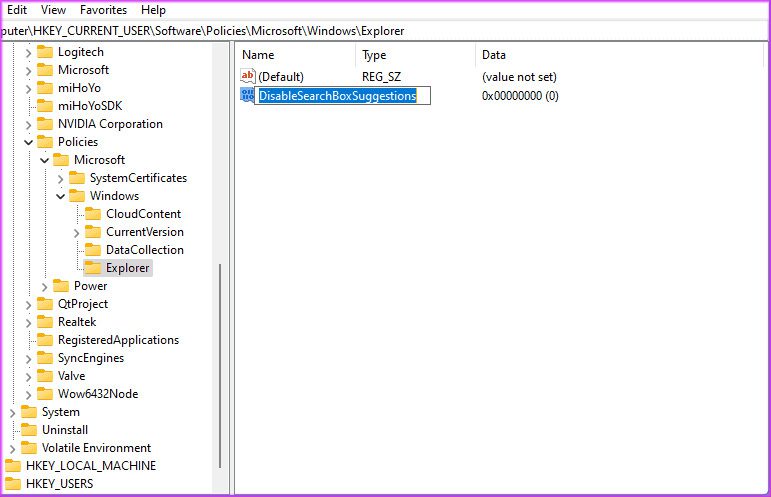Click the REG_SZ type cell
771x497 pixels.
coord(381,77)
